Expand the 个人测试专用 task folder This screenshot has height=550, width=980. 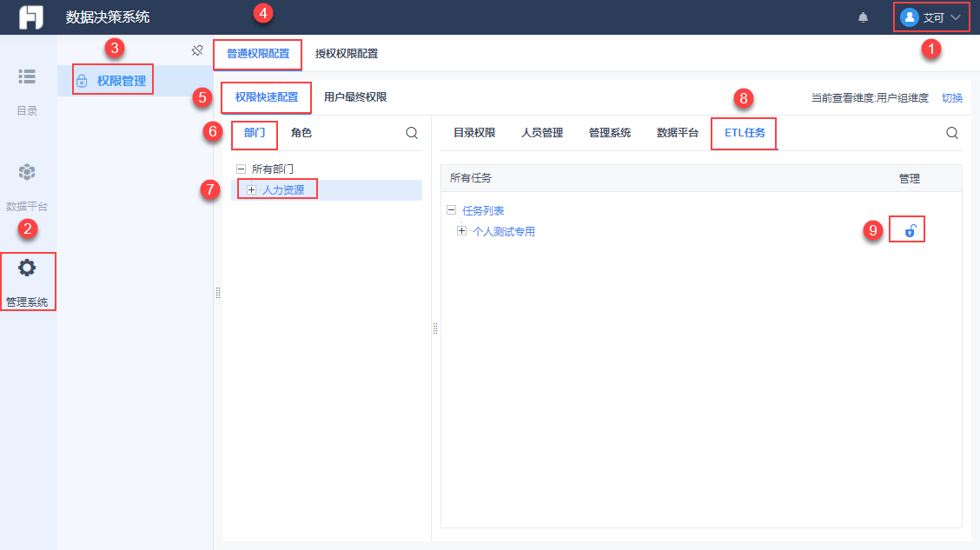click(461, 231)
